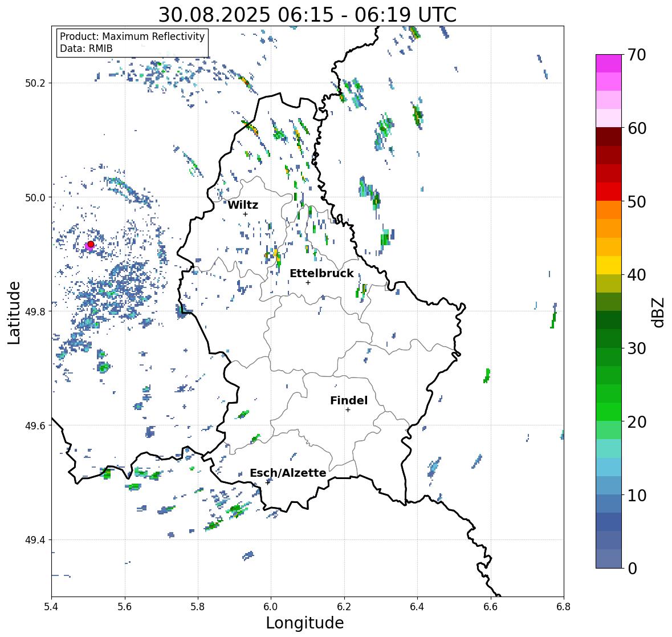
Task: Click the plus marker below the Wiltz label
Action: pos(245,214)
